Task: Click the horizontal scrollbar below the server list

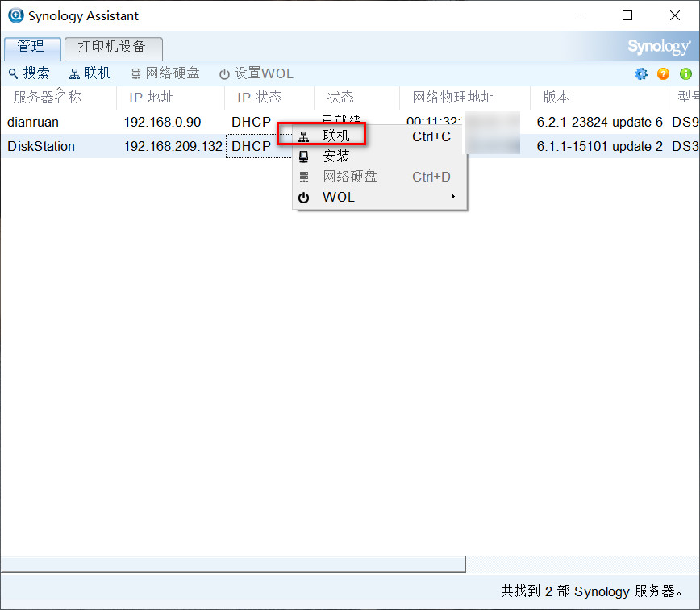Action: coord(233,565)
